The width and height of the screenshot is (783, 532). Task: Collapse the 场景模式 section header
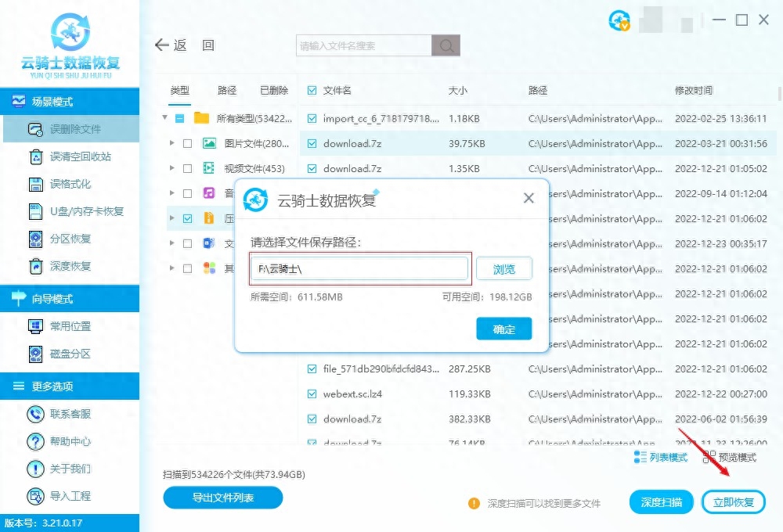click(70, 102)
